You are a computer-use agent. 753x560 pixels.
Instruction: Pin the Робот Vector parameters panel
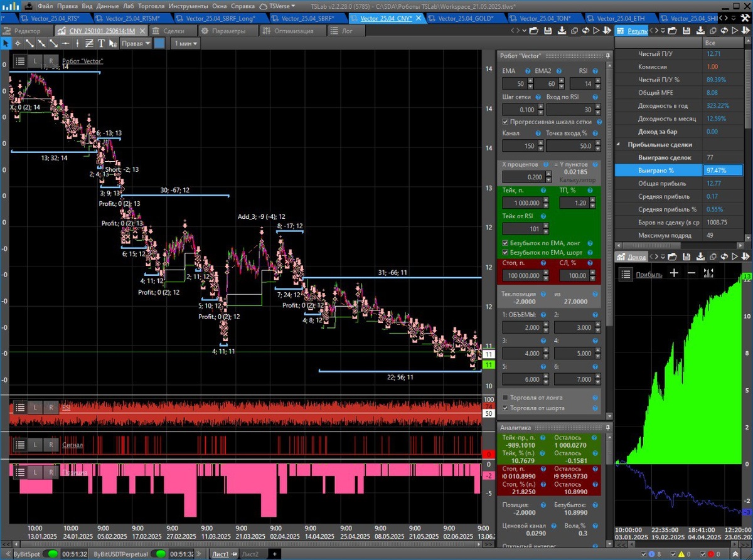607,56
